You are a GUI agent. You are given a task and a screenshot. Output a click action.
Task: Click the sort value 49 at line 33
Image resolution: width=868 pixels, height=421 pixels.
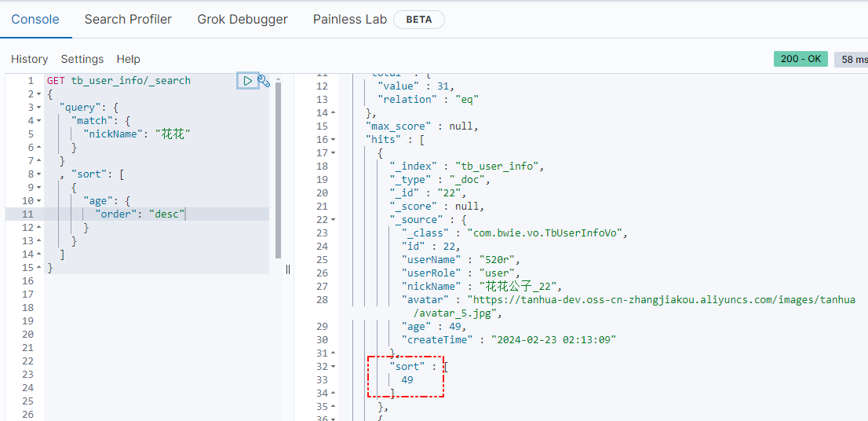click(x=407, y=380)
